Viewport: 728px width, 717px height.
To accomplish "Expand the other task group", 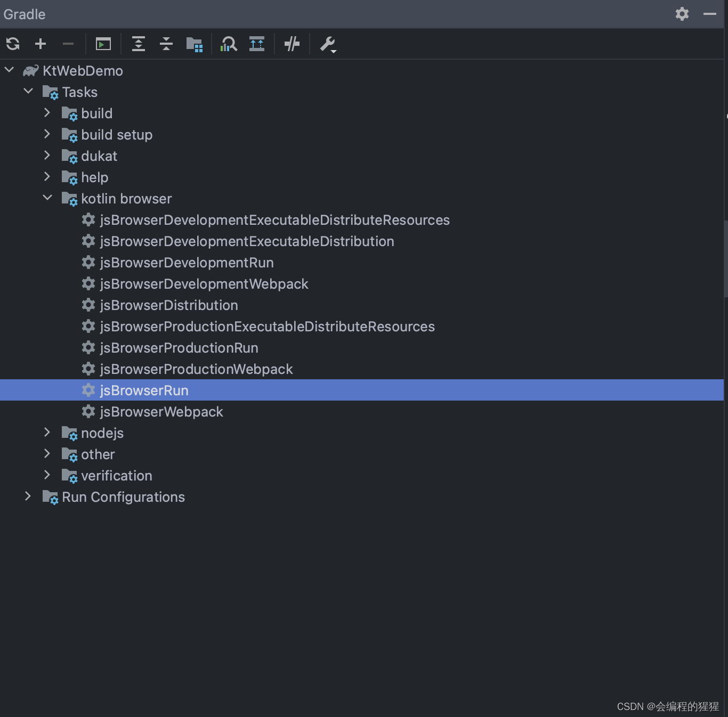I will click(47, 453).
